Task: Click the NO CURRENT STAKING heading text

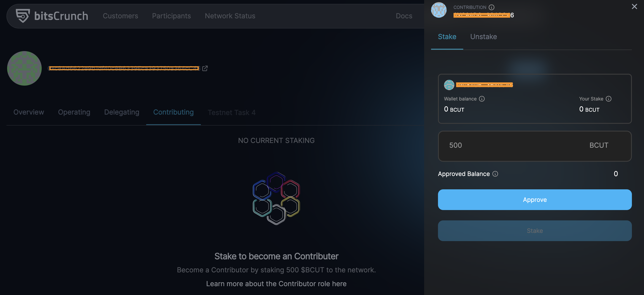Action: click(276, 141)
